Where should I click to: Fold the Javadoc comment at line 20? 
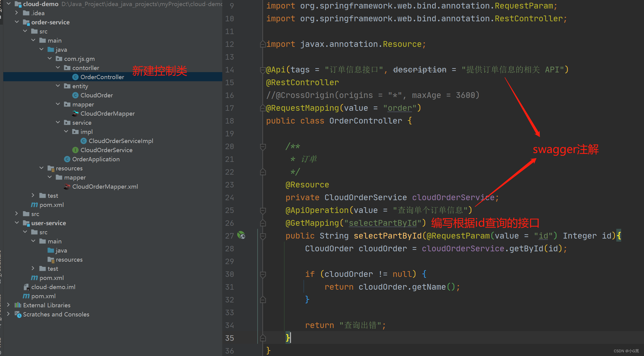(x=263, y=146)
